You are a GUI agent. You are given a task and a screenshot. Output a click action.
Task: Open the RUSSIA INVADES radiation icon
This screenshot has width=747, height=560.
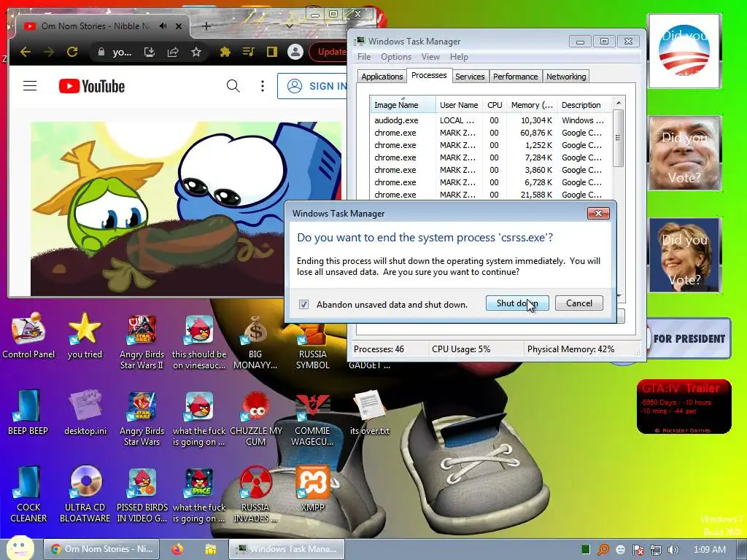click(255, 494)
